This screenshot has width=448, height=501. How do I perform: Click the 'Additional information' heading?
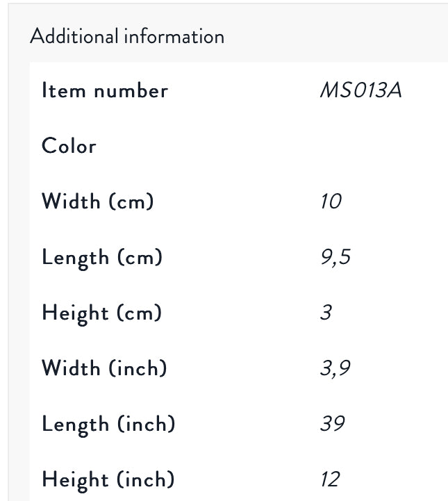pyautogui.click(x=126, y=36)
